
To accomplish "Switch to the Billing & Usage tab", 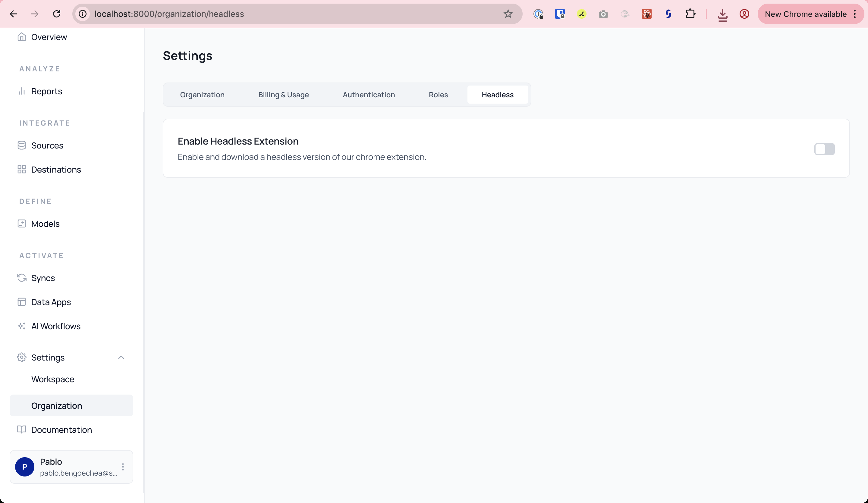I will coord(284,95).
